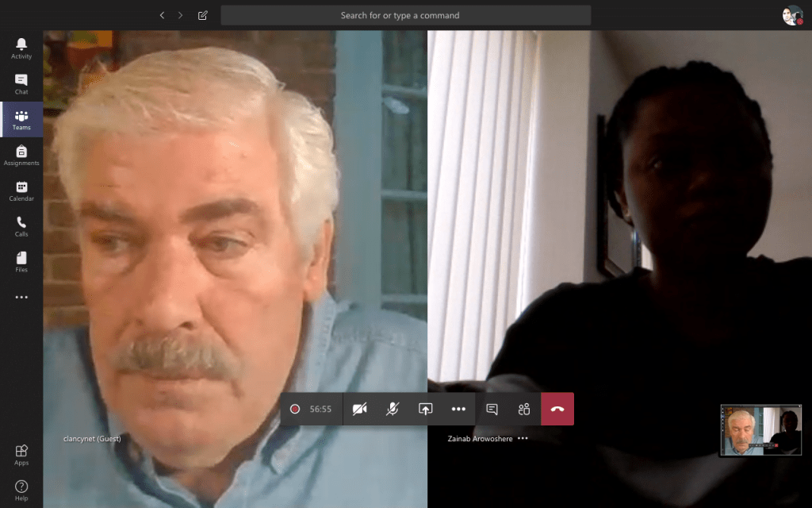Click the recording indicator in call bar

[295, 409]
